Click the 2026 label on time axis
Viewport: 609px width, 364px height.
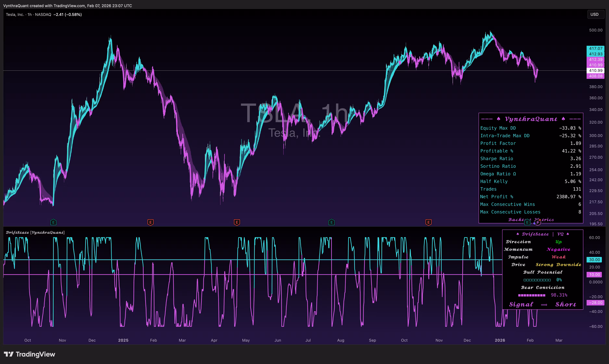pyautogui.click(x=500, y=340)
